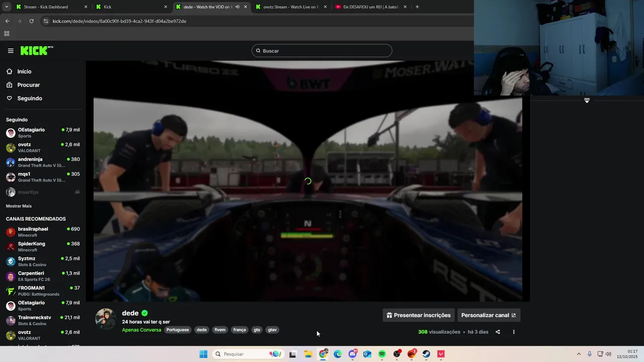Open followed channel mqs1

coord(43,177)
